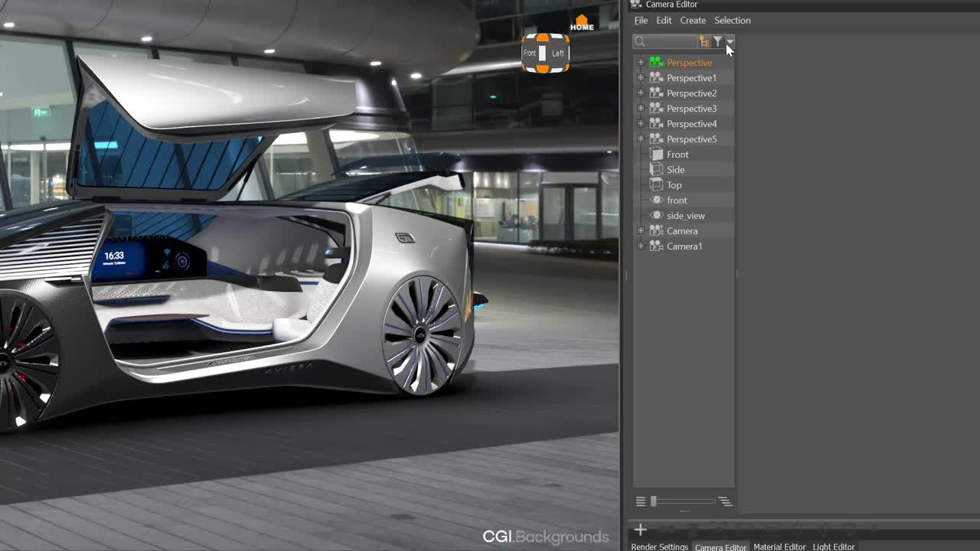Expand the Camera1 node in the tree
980x551 pixels.
tap(641, 246)
